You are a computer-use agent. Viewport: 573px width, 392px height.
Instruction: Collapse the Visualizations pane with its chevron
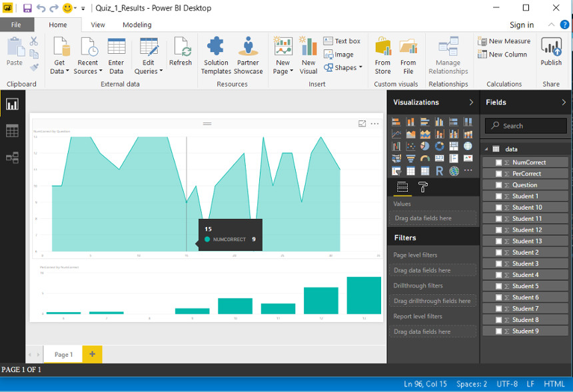coord(471,102)
